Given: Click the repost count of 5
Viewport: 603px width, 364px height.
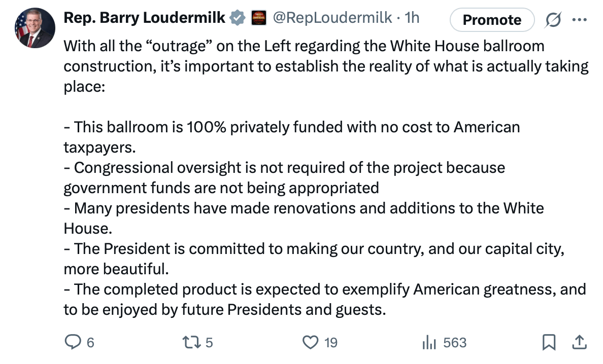Looking at the screenshot, I should point(209,343).
